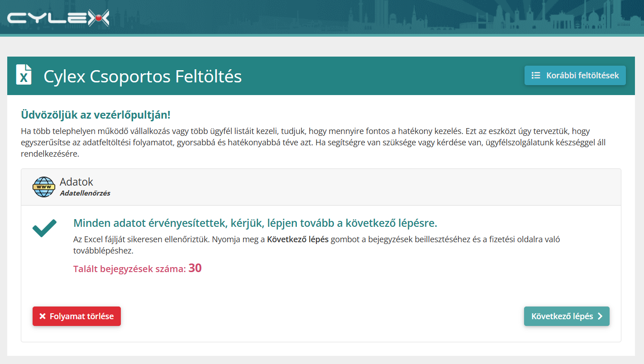Open Korábbi feltöltések list
The height and width of the screenshot is (364, 644).
(575, 76)
